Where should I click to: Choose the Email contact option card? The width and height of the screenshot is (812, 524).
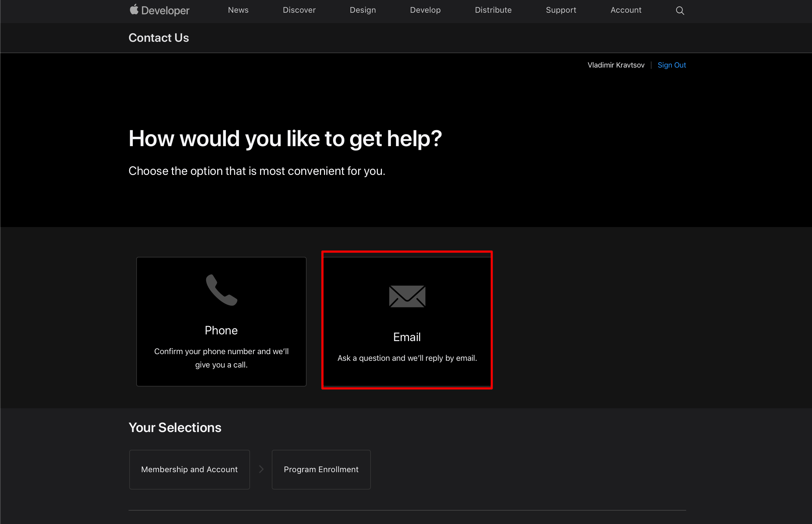coord(407,322)
